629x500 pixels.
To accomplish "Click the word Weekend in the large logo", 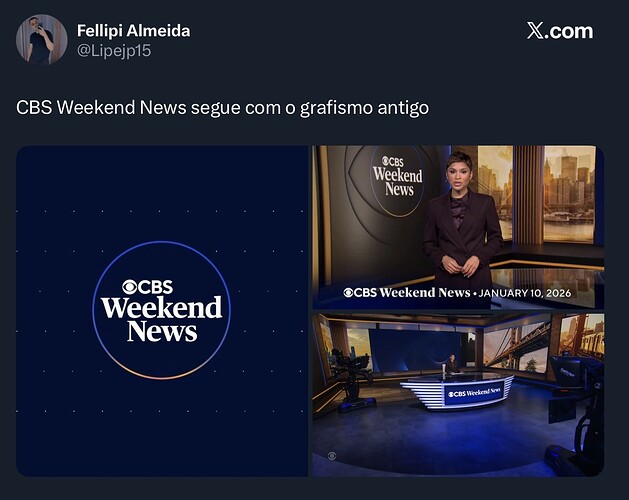I will (x=161, y=308).
